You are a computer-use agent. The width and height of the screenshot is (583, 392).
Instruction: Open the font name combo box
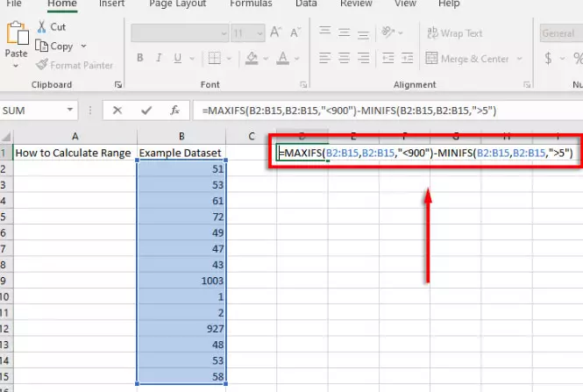[x=180, y=33]
